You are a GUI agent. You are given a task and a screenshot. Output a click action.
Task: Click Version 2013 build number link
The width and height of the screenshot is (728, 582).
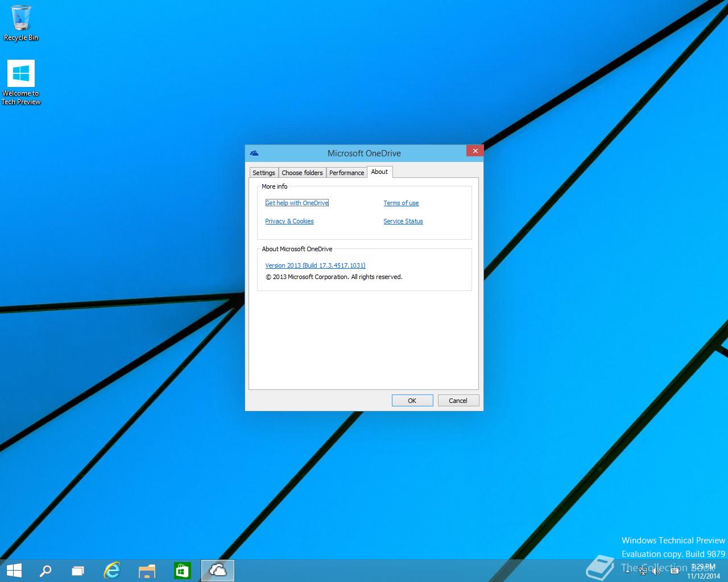coord(315,265)
